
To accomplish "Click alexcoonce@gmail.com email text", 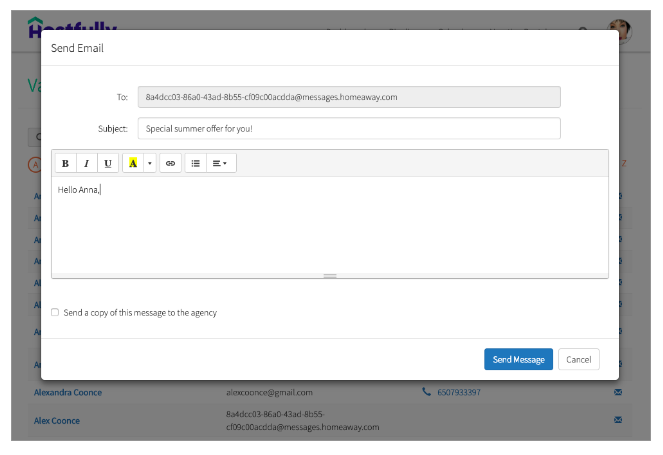I will tap(269, 392).
